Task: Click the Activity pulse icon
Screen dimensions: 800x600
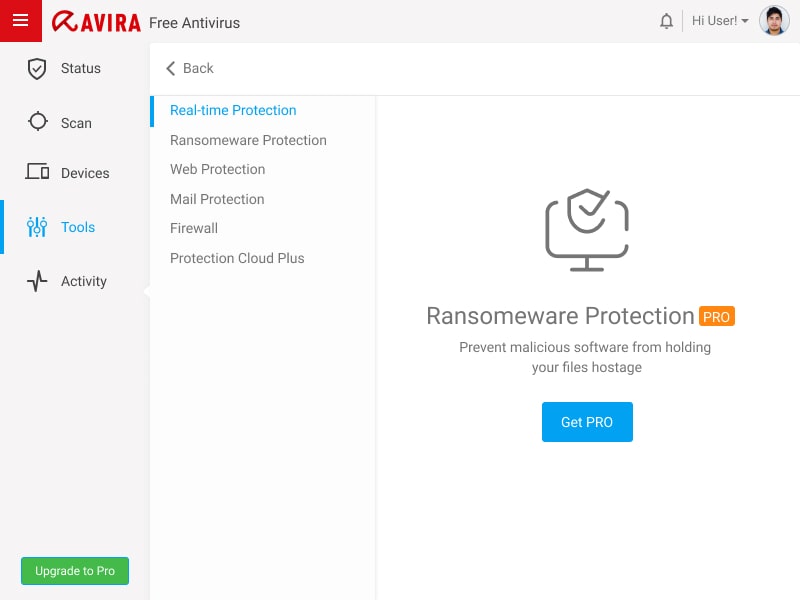Action: point(37,281)
